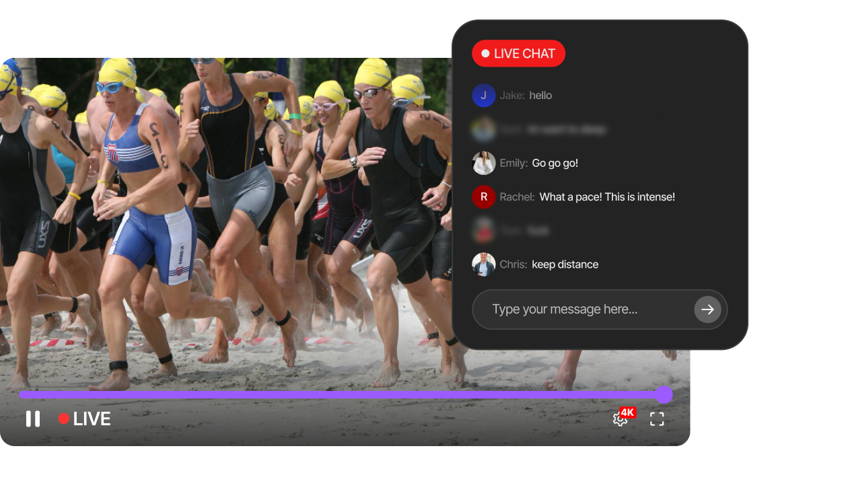
Task: Click the "Emily:" username label
Action: pos(513,163)
